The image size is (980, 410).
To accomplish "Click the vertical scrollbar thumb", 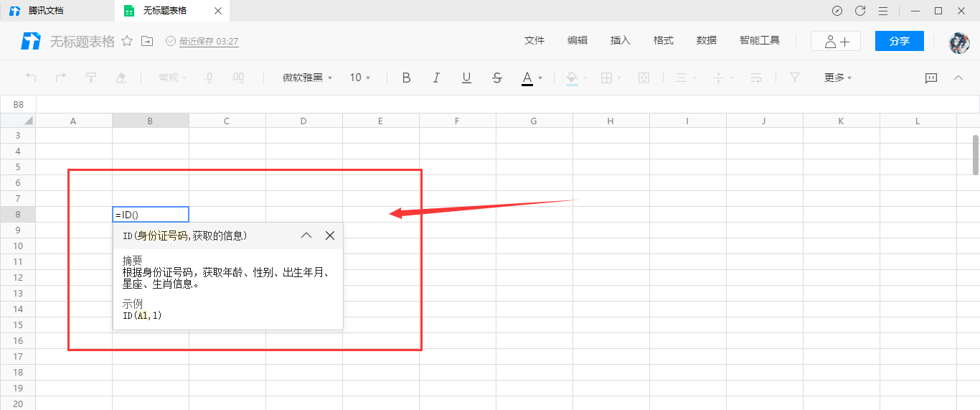I will tap(976, 154).
